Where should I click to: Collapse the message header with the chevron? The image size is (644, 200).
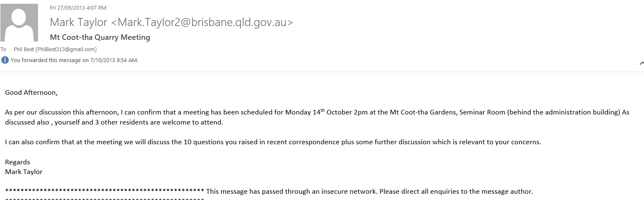(641, 63)
